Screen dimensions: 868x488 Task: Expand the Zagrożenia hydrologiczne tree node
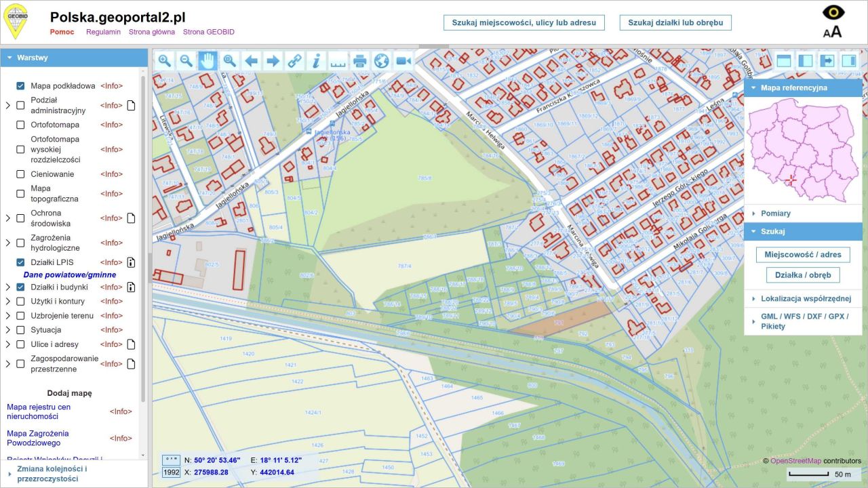8,243
